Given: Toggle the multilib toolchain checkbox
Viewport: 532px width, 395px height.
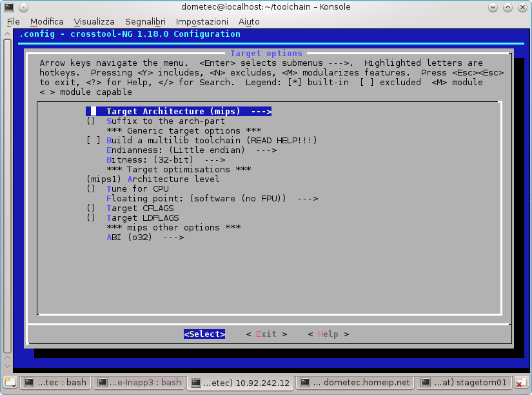Looking at the screenshot, I should (94, 140).
